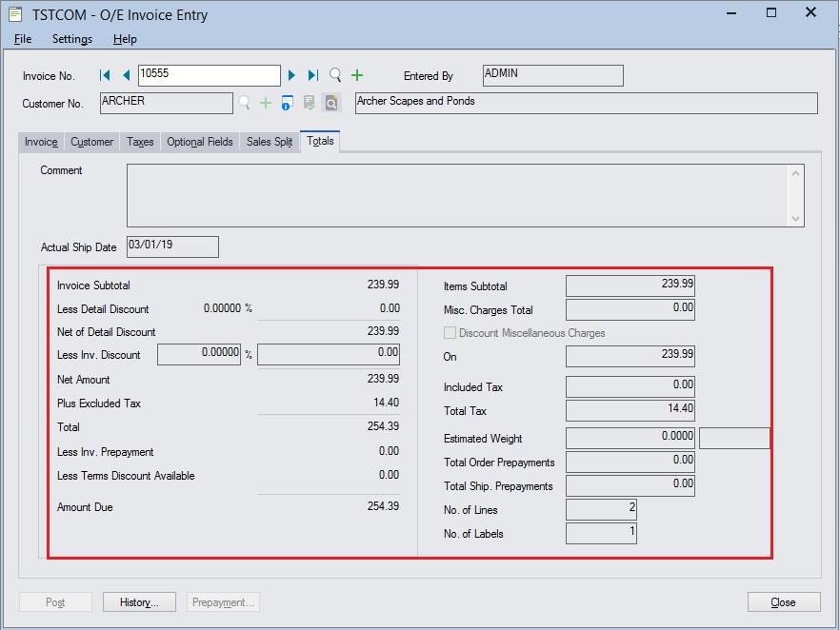This screenshot has height=630, width=840.
Task: Click the Actual Ship Date field
Action: (172, 246)
